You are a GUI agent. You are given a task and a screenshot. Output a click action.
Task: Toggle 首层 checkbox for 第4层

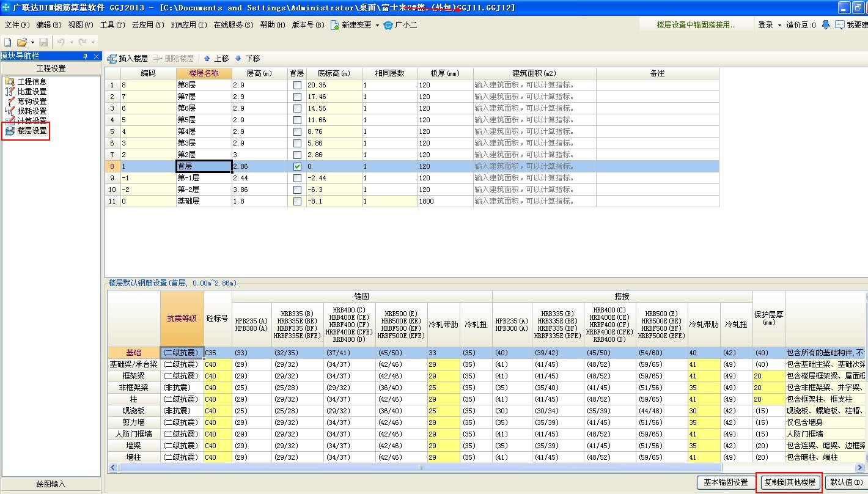click(297, 131)
